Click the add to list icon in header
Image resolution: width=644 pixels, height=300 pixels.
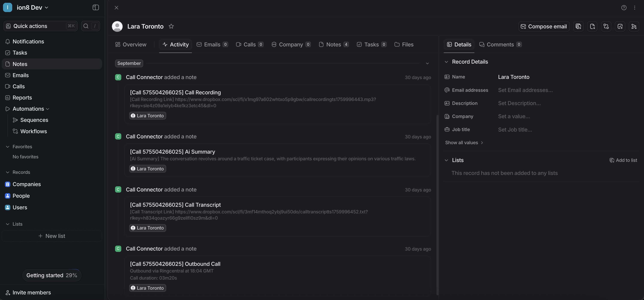(578, 26)
